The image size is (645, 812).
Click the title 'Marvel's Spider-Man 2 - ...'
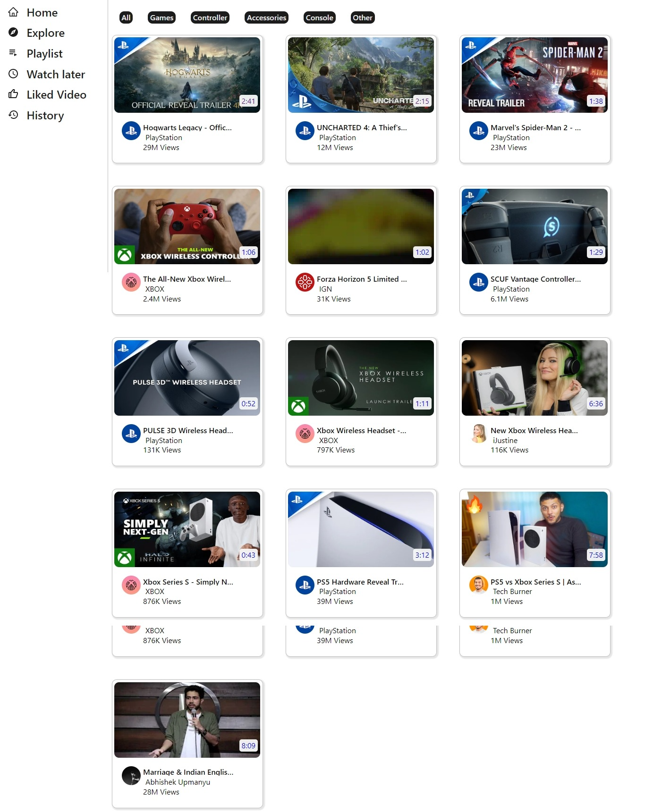coord(536,127)
